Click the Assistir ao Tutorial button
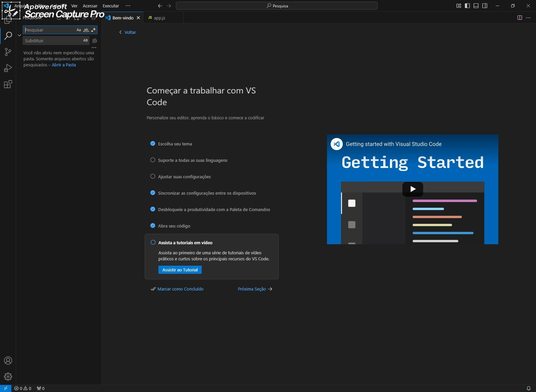This screenshot has height=392, width=536. point(180,270)
